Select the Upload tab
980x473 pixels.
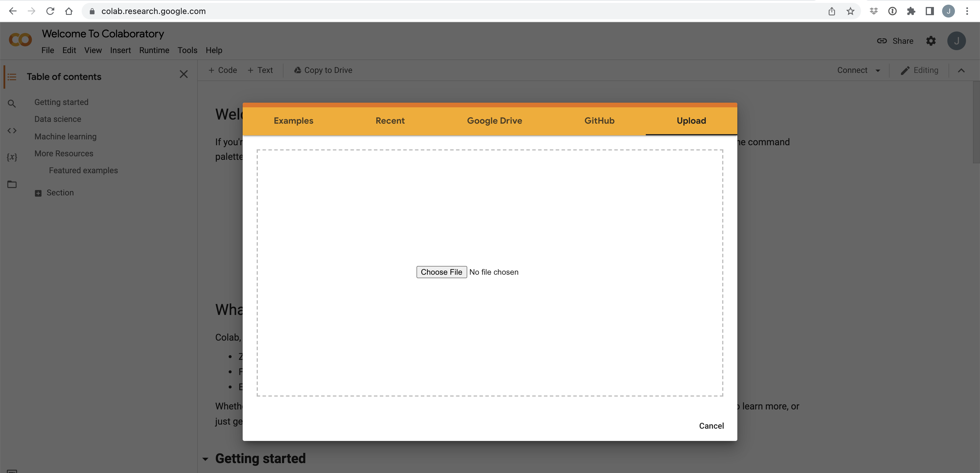pyautogui.click(x=691, y=121)
